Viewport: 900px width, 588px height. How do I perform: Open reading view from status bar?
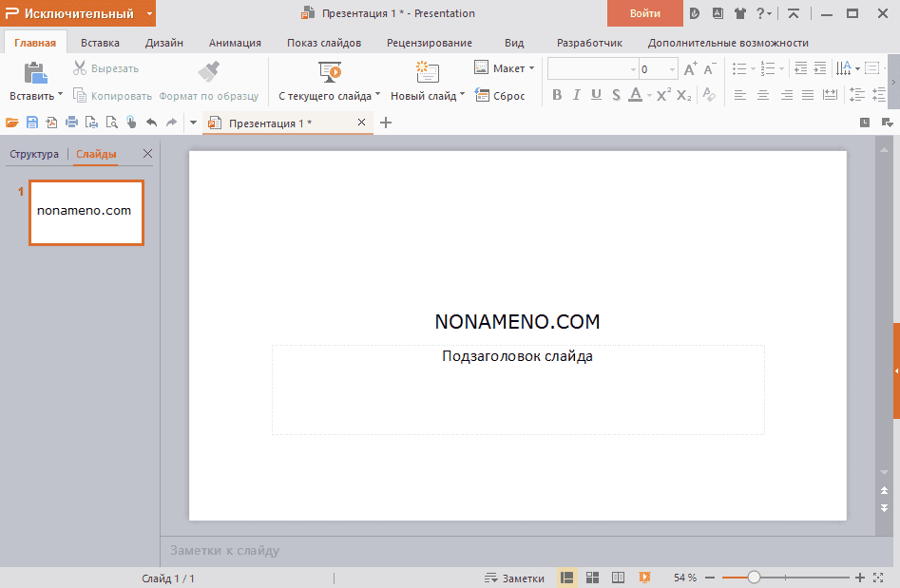click(618, 578)
